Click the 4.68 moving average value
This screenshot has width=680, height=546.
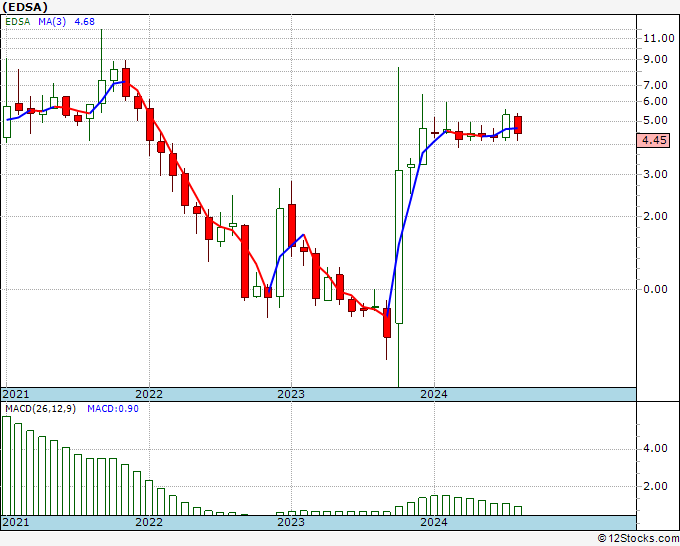coord(85,22)
